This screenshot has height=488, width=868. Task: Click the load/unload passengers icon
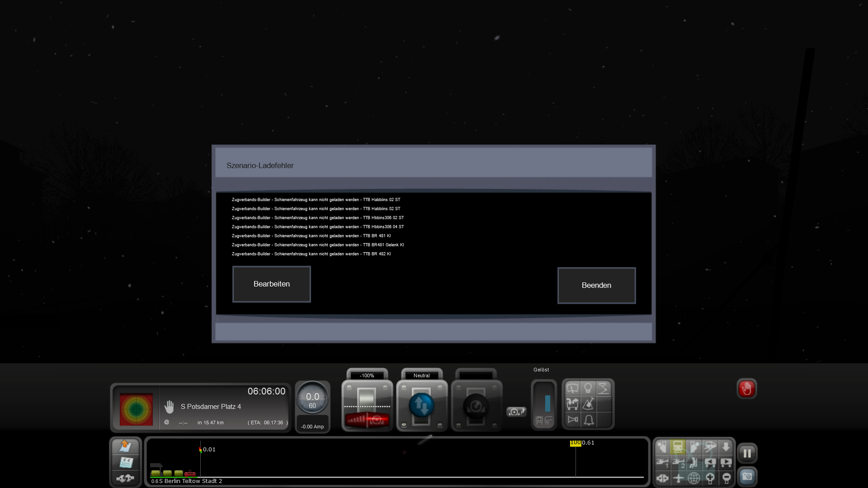coord(572,404)
